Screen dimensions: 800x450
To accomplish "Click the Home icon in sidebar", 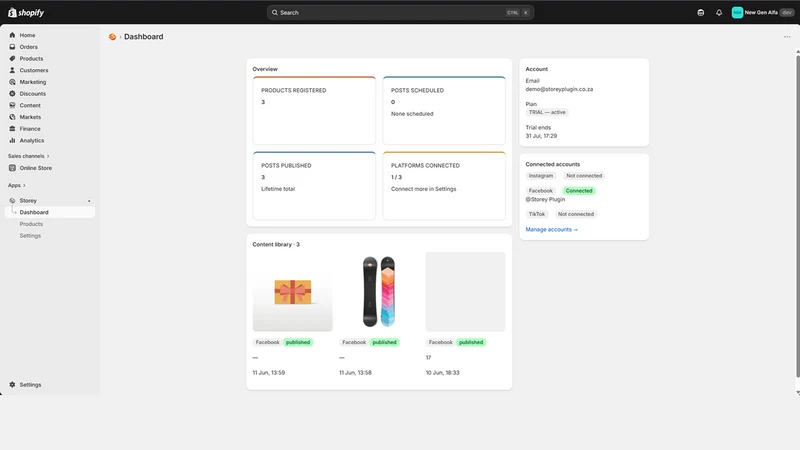I will (12, 35).
